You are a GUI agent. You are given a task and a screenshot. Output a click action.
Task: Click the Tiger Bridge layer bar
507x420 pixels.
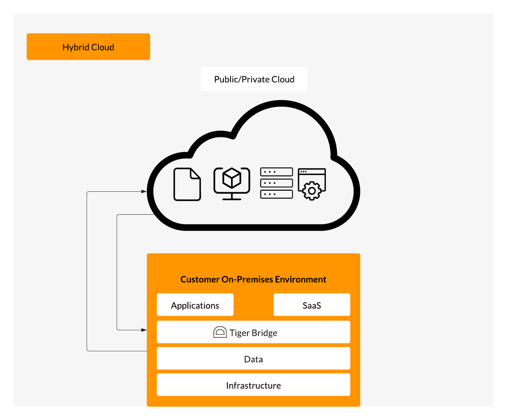click(254, 332)
